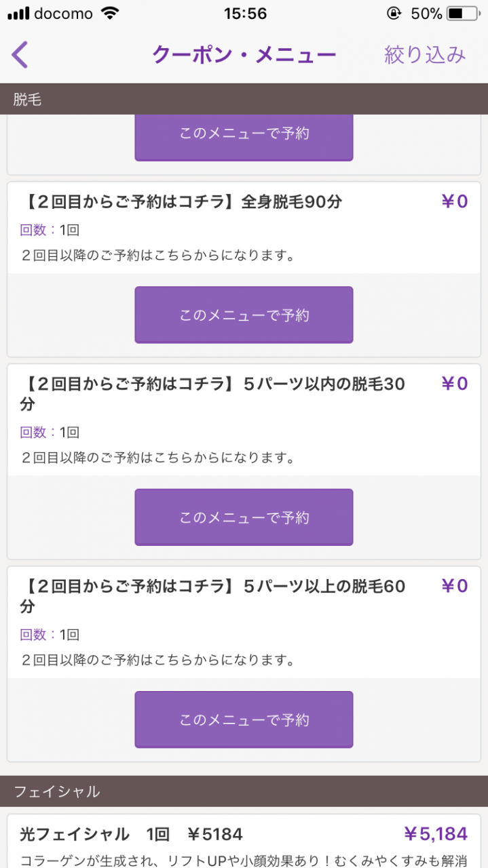Tap the back arrow in header
Viewport: 488px width, 868px height.
(x=20, y=55)
